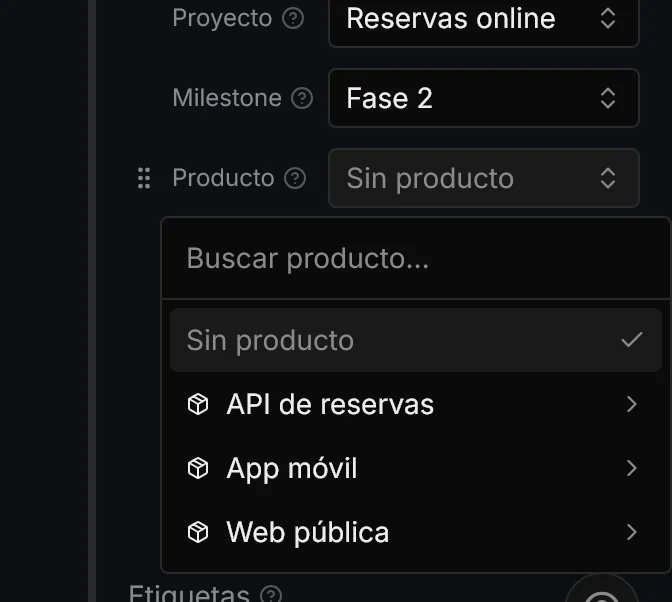The height and width of the screenshot is (602, 672).
Task: Expand the Web pública submenu chevron
Action: [632, 532]
